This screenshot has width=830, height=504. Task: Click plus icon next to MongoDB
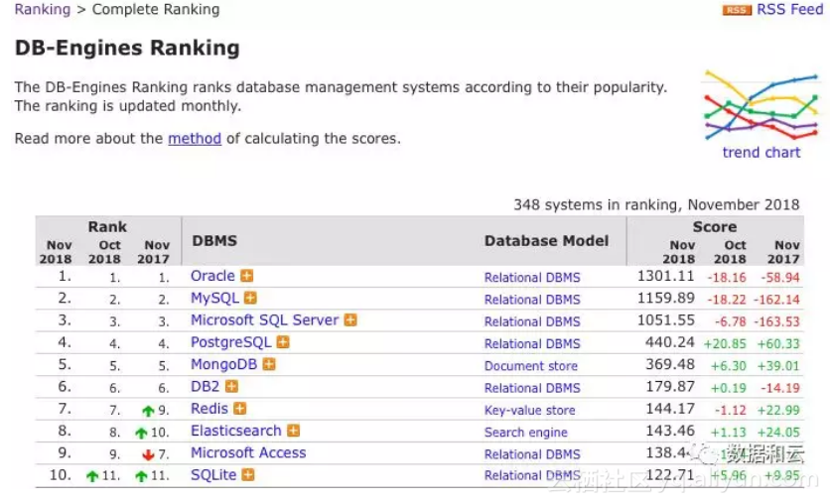coord(269,364)
